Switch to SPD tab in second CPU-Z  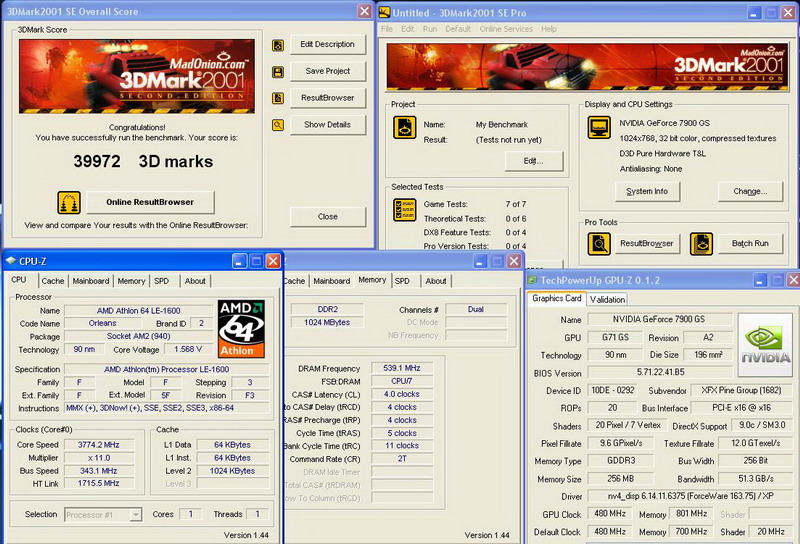(402, 281)
